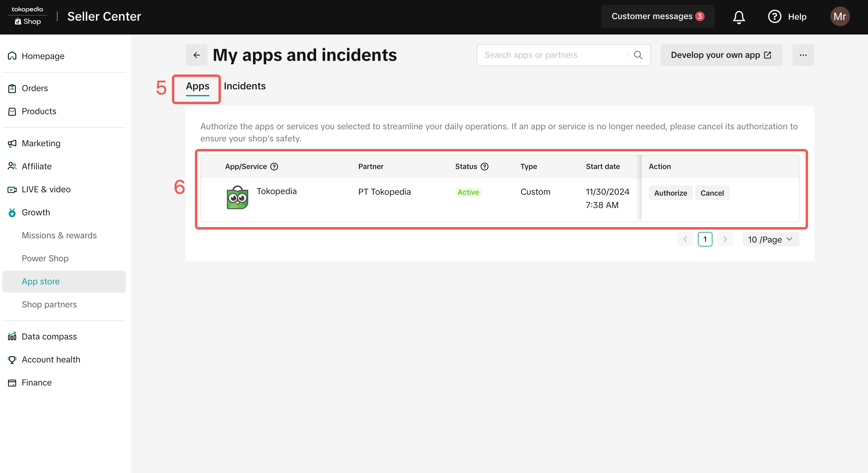Select the Apps tab
The height and width of the screenshot is (473, 868).
[x=197, y=86]
